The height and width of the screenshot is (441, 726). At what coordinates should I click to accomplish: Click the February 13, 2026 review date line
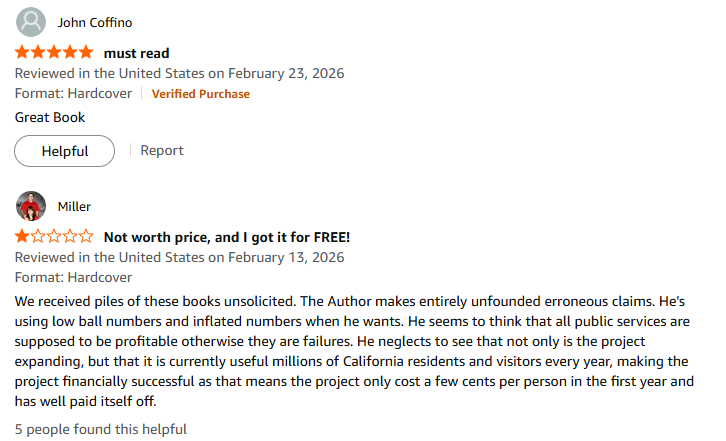(180, 257)
